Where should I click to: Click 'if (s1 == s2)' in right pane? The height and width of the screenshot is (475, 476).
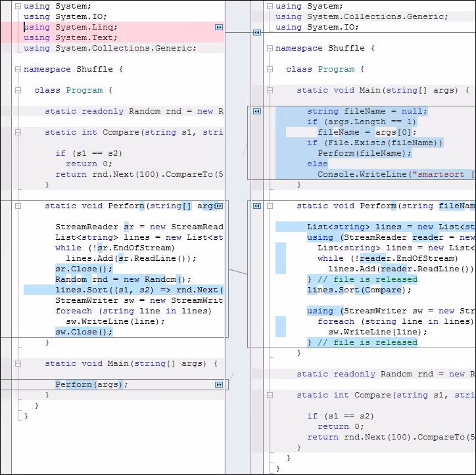341,416
